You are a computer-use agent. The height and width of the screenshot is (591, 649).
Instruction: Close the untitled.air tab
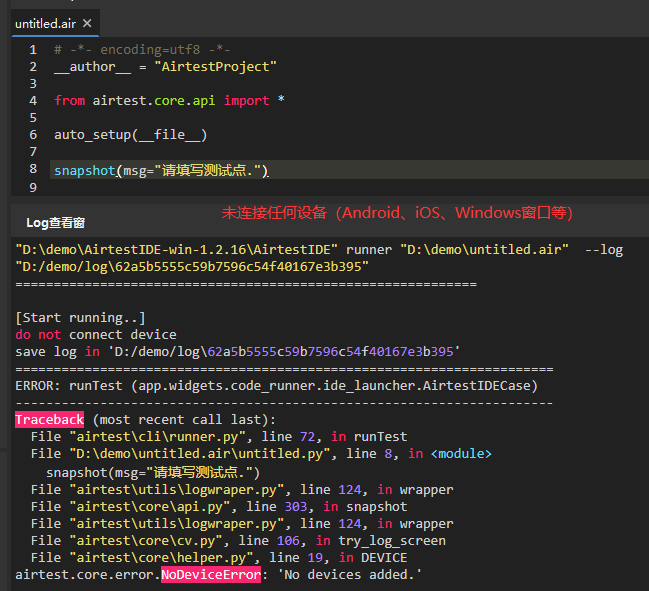click(87, 23)
